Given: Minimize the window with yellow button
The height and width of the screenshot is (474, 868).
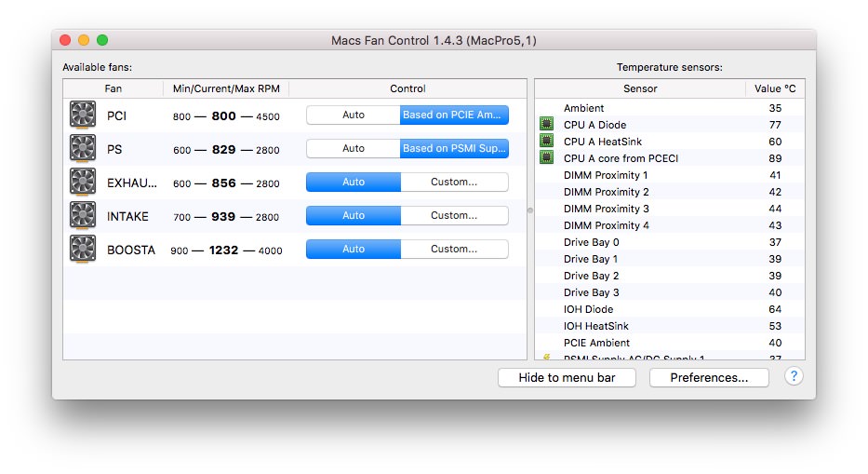Looking at the screenshot, I should 84,40.
